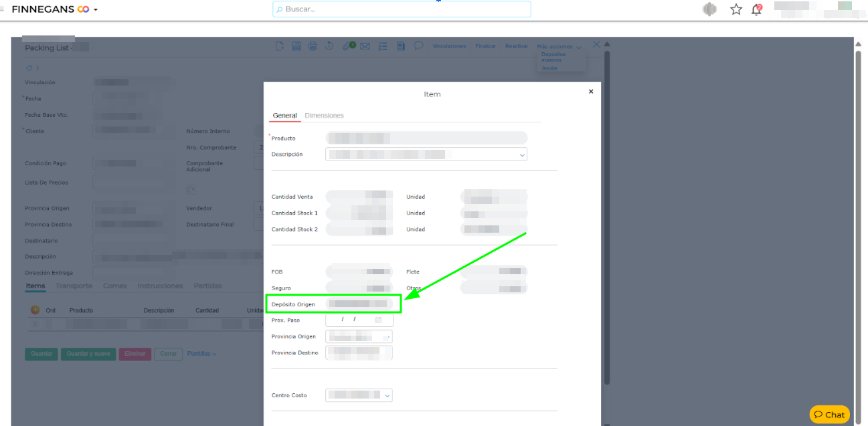Choose Anular in the actions menu

pos(549,68)
